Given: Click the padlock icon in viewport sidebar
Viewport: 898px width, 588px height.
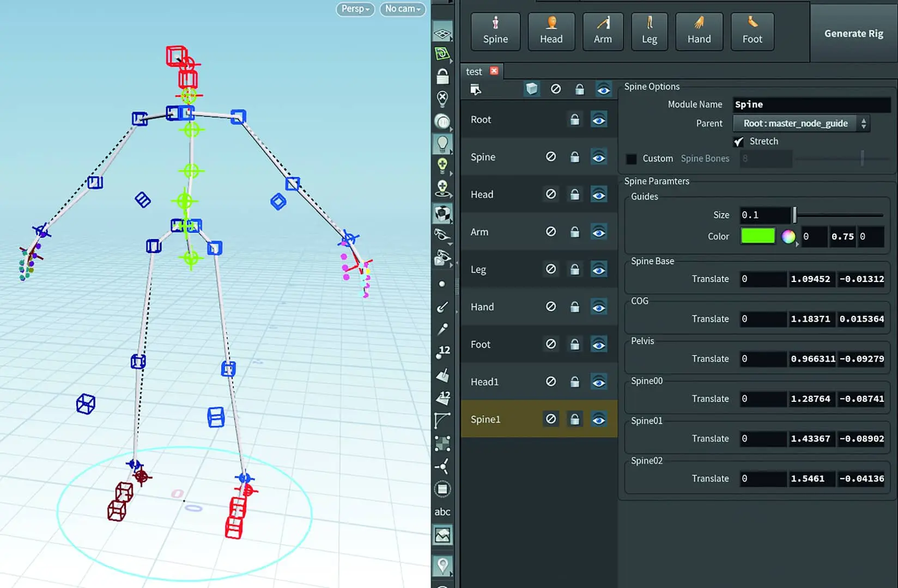Looking at the screenshot, I should coord(442,77).
